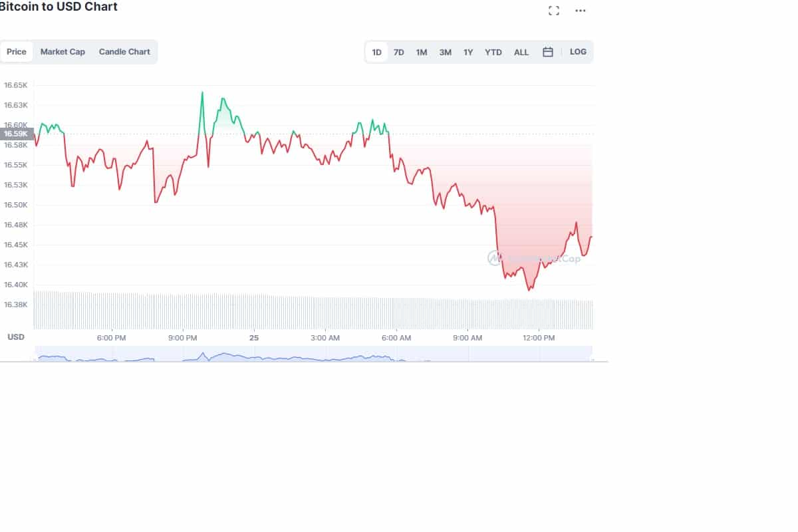Select the 3M time range
The image size is (798, 532).
[444, 51]
